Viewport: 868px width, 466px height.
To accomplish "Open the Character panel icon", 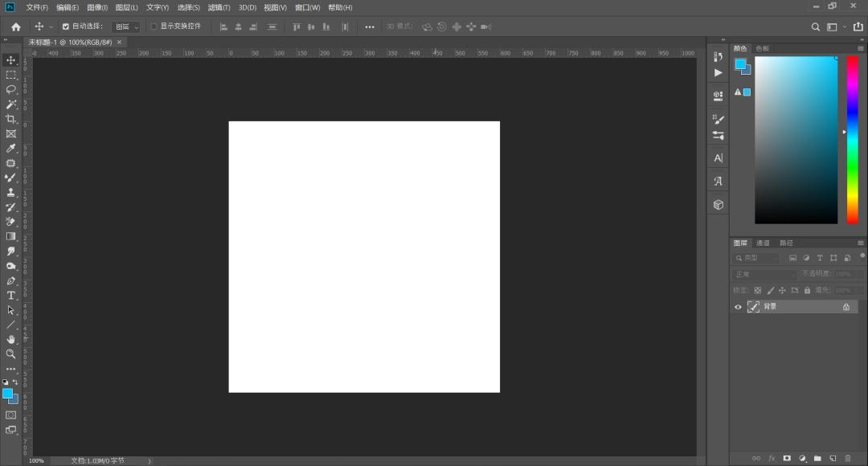I will pos(718,158).
